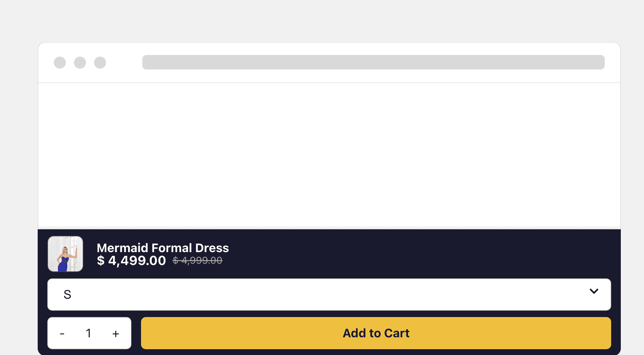
Task: Click the blank white page content area
Action: (329, 156)
